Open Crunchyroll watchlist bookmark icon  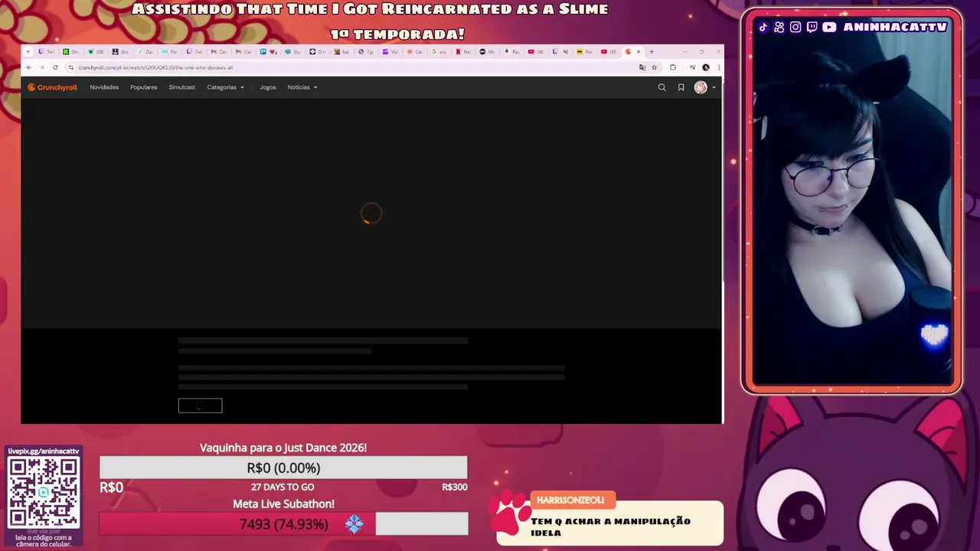681,87
